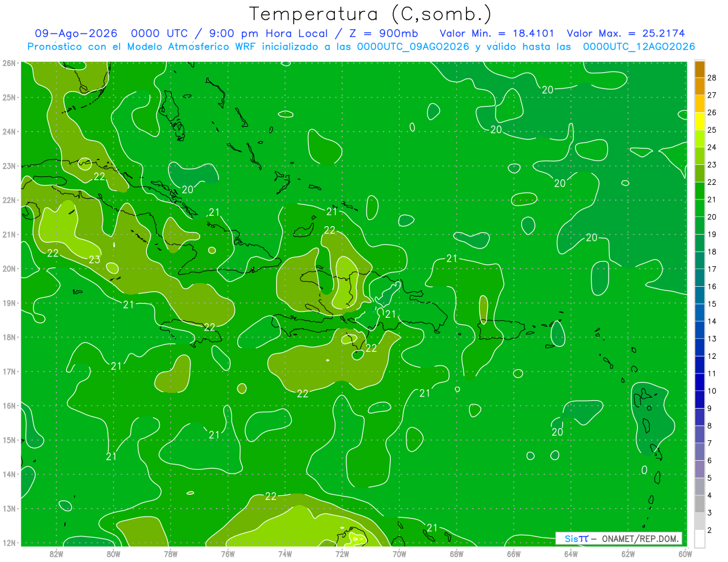Pick the orange swatch between 27 and 28
728x562 pixels.
click(x=699, y=87)
